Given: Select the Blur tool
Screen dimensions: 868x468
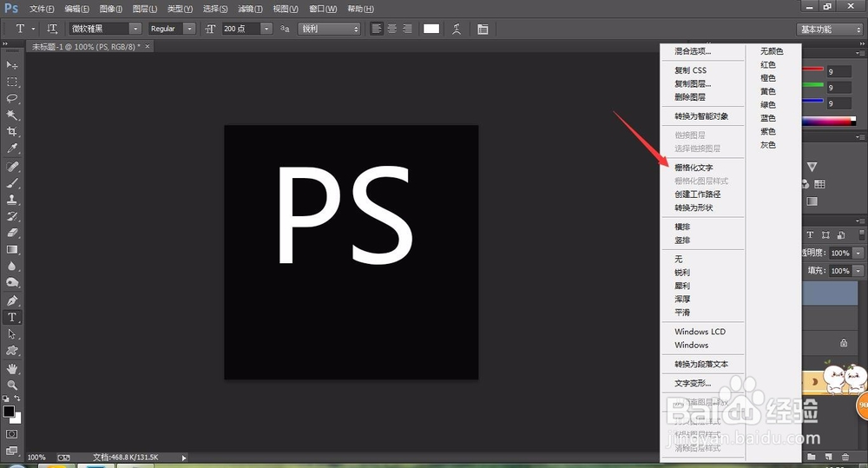Looking at the screenshot, I should [x=11, y=267].
